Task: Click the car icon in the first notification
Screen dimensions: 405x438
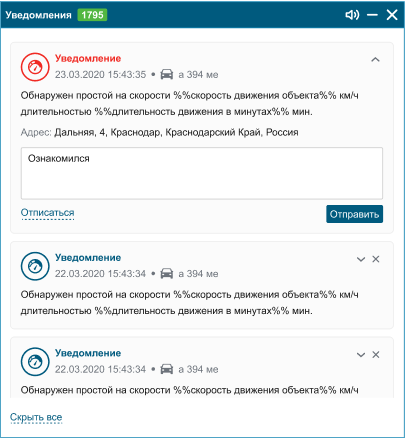Action: pyautogui.click(x=167, y=74)
